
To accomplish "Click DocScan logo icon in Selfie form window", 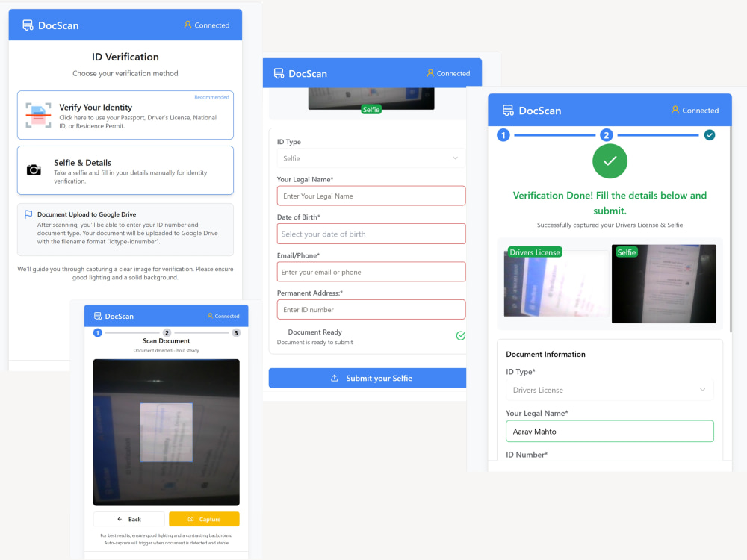I will pos(279,73).
